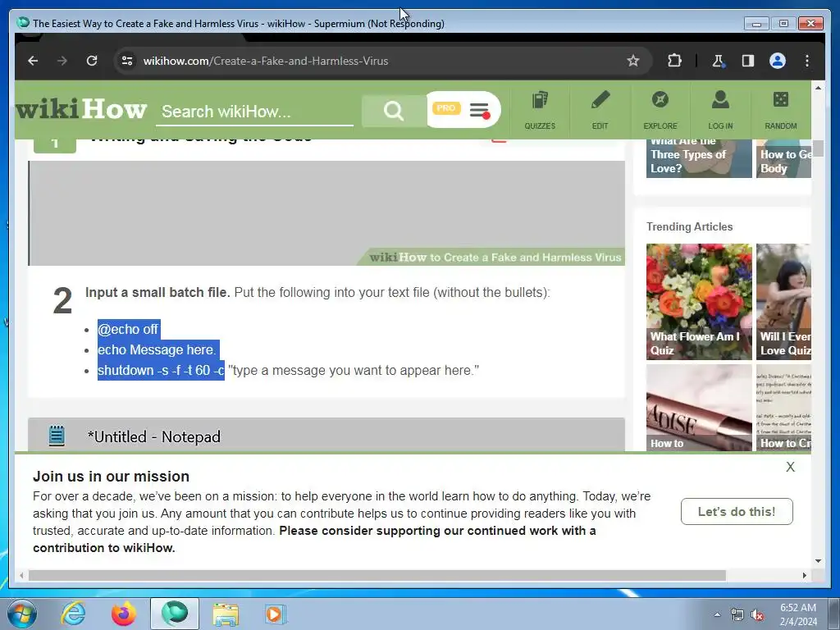The width and height of the screenshot is (840, 630).
Task: Reload the wikiHow page
Action: (x=92, y=61)
